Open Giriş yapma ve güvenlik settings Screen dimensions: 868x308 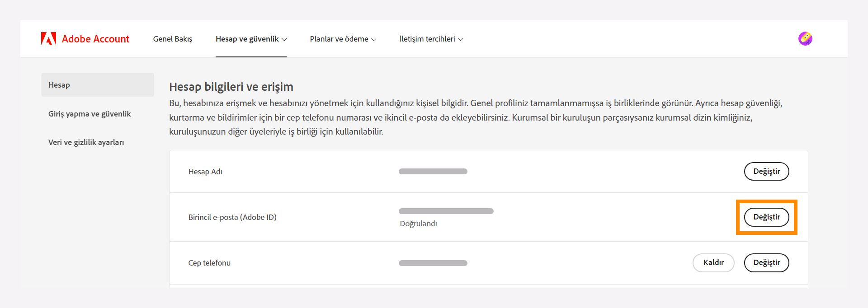tap(90, 114)
